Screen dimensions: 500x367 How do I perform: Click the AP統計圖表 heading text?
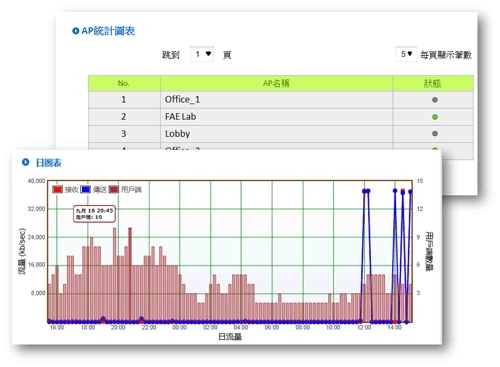click(x=108, y=31)
